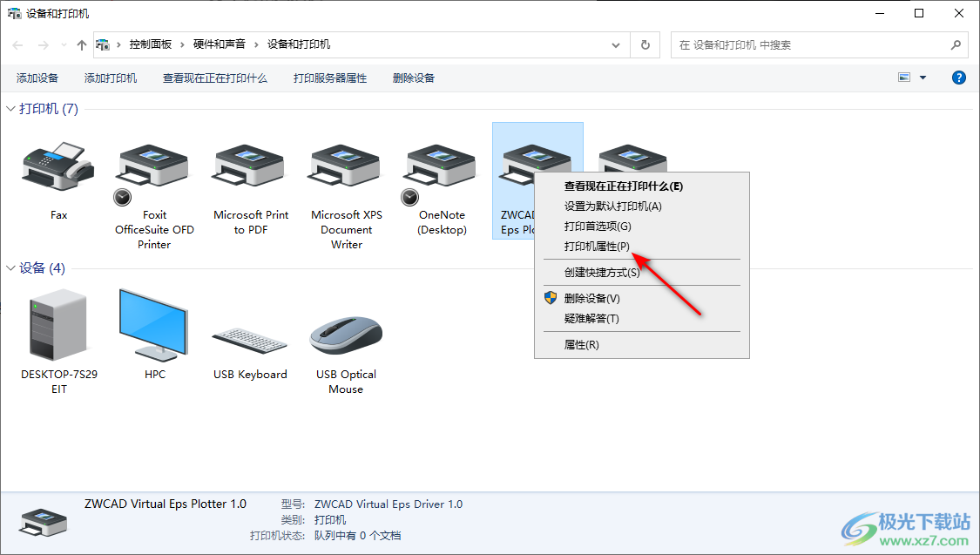
Task: Choose 疑难解答(T) in context menu
Action: click(x=642, y=319)
